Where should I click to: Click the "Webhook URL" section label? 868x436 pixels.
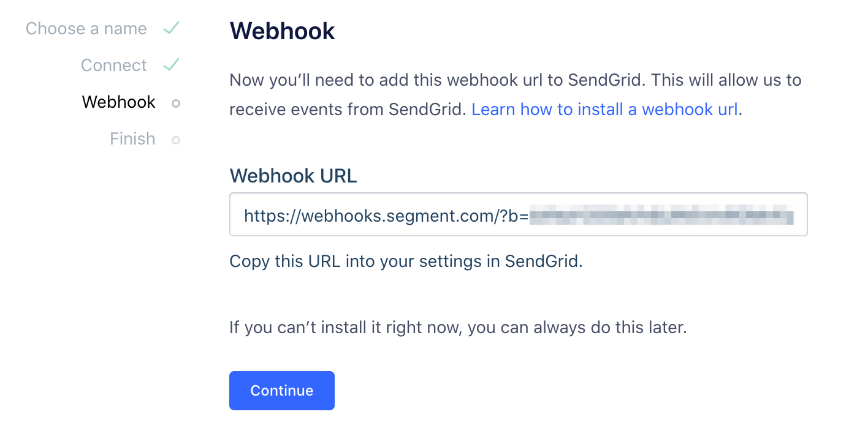[293, 176]
